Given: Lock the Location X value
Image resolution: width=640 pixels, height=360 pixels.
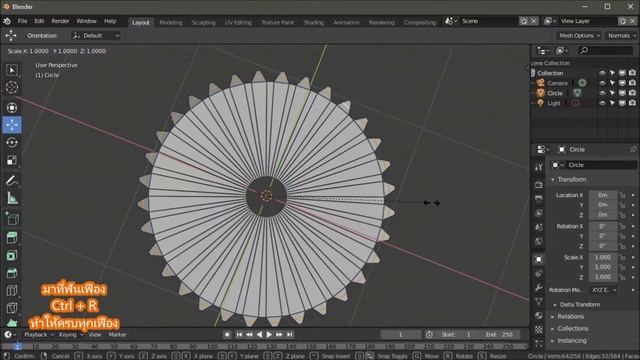Looking at the screenshot, I should tap(622, 195).
